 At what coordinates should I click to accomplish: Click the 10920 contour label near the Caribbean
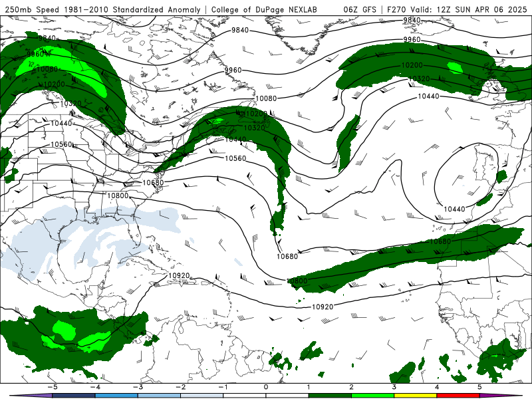pyautogui.click(x=179, y=275)
